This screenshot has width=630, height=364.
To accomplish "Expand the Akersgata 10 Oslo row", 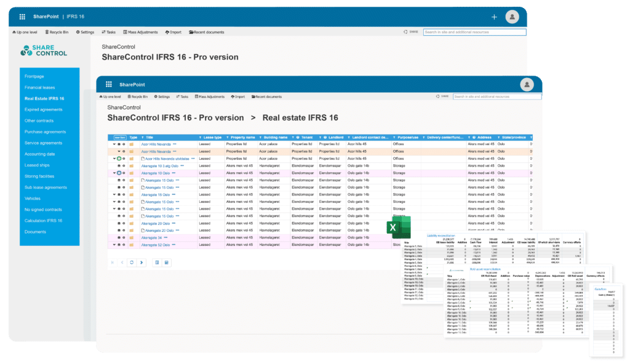I will click(x=114, y=173).
